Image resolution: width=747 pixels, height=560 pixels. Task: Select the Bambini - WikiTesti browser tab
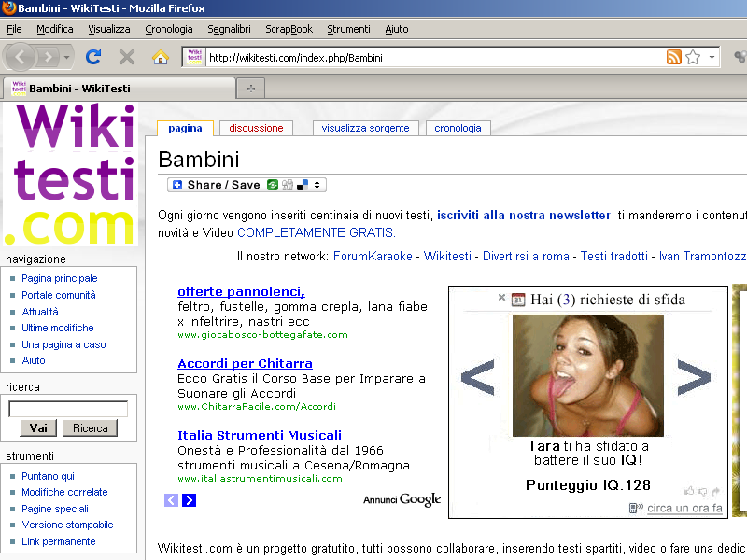click(120, 88)
